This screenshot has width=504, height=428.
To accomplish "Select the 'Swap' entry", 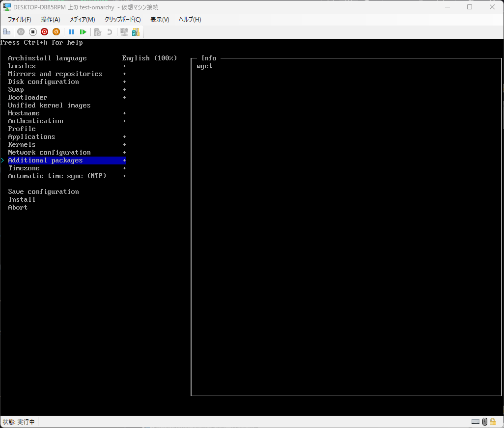I will pyautogui.click(x=16, y=90).
